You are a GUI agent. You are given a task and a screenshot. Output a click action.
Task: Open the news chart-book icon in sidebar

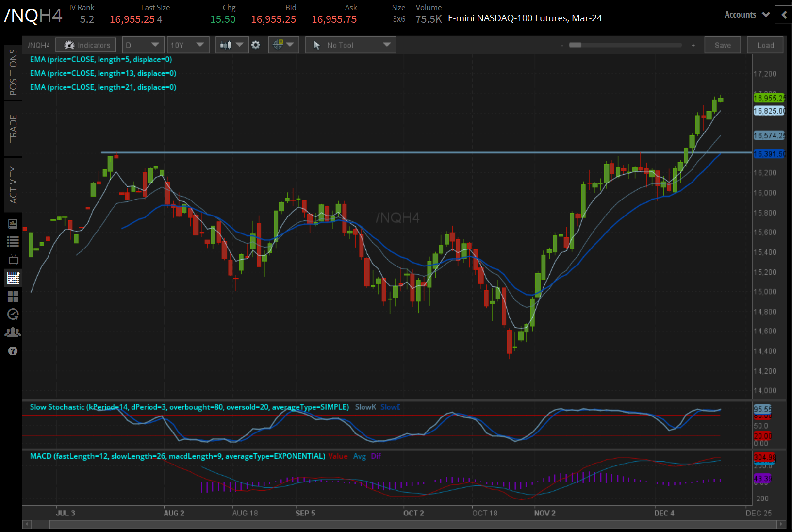click(13, 224)
